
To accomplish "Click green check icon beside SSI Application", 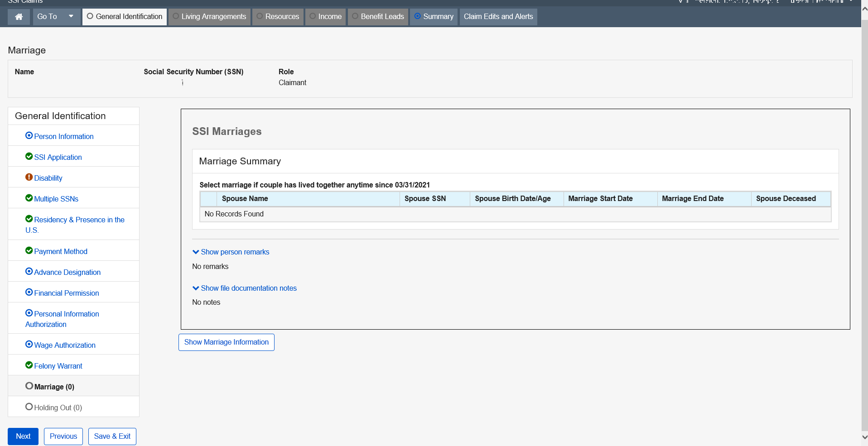I will [29, 157].
